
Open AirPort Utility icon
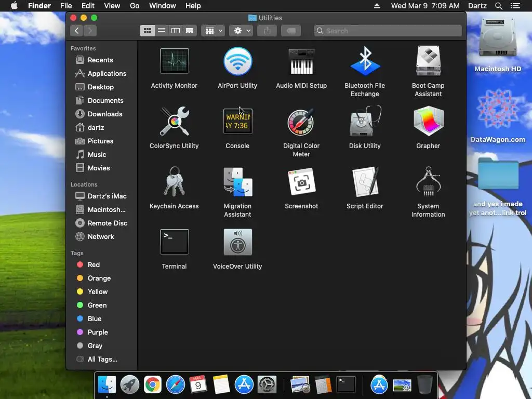(x=237, y=61)
